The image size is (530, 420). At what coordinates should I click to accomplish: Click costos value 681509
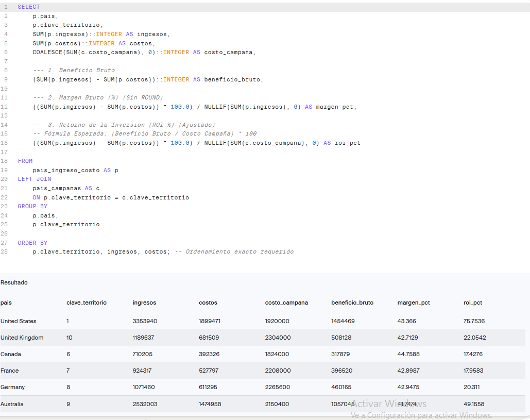209,338
